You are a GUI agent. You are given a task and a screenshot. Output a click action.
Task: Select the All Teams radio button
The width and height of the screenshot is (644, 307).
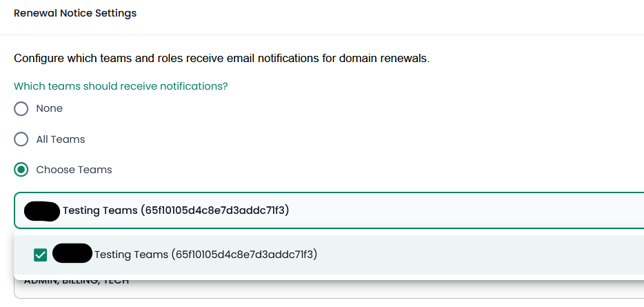click(x=21, y=139)
